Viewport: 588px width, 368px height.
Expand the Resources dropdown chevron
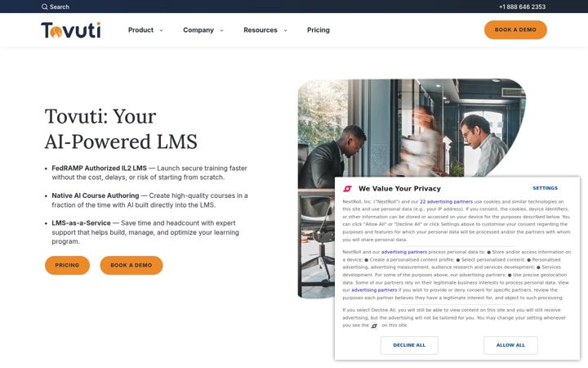(x=285, y=30)
